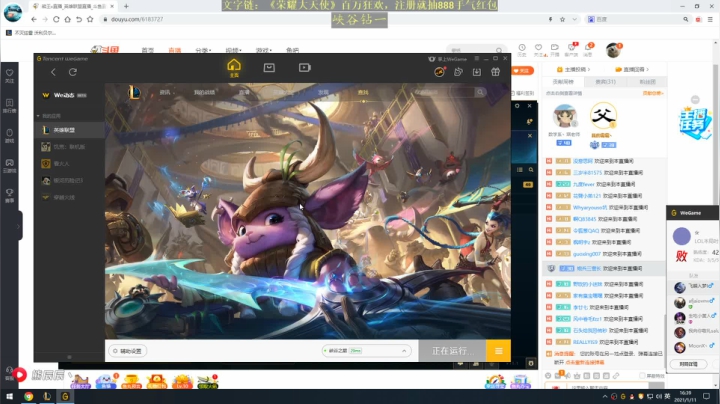The width and height of the screenshot is (720, 404).
Task: Minimize the 主播任务 floating widget
Action: click(695, 100)
